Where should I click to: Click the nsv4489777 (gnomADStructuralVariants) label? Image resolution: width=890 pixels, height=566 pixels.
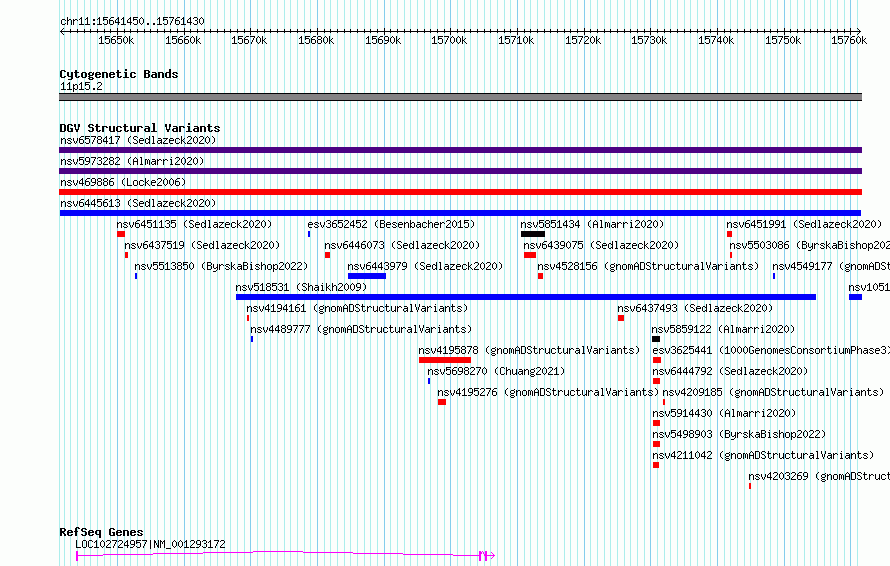click(361, 329)
